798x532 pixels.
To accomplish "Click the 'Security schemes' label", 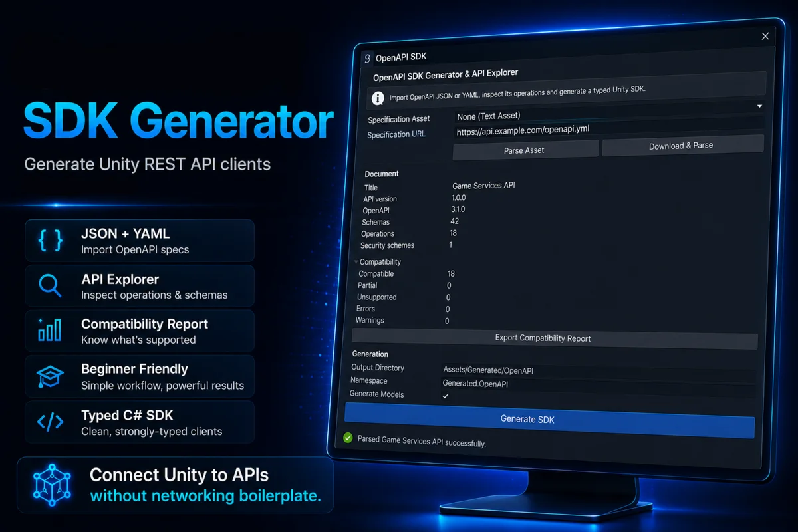I will coord(387,245).
